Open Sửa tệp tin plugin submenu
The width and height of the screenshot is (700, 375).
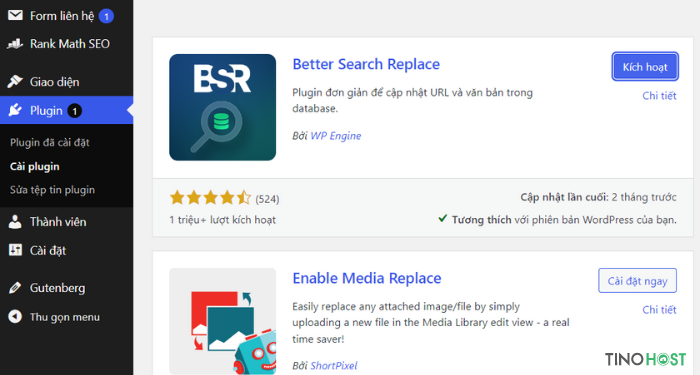[52, 190]
